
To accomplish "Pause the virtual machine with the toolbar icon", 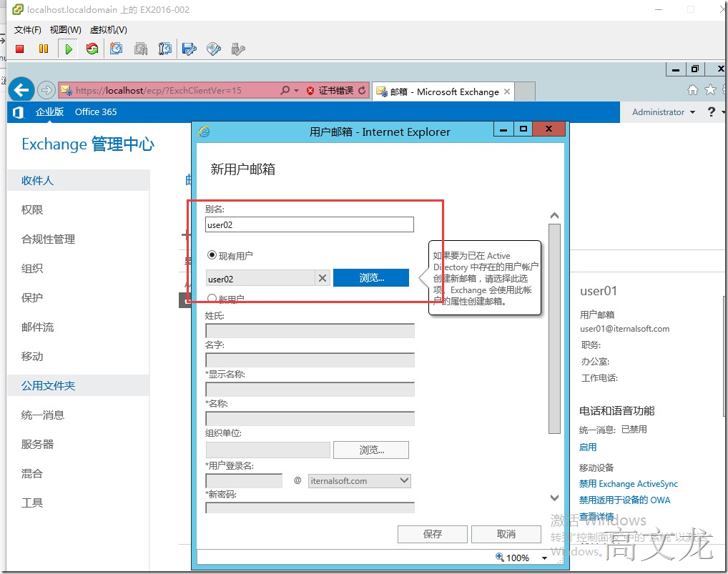I will click(44, 49).
